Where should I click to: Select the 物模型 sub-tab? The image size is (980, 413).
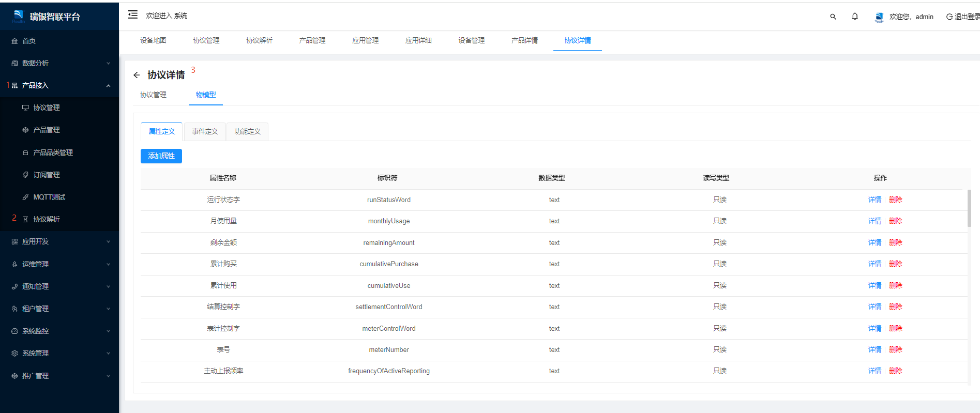[206, 95]
